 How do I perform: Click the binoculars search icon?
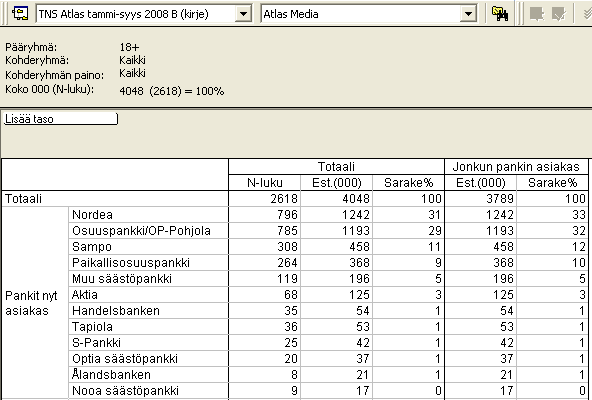click(500, 14)
